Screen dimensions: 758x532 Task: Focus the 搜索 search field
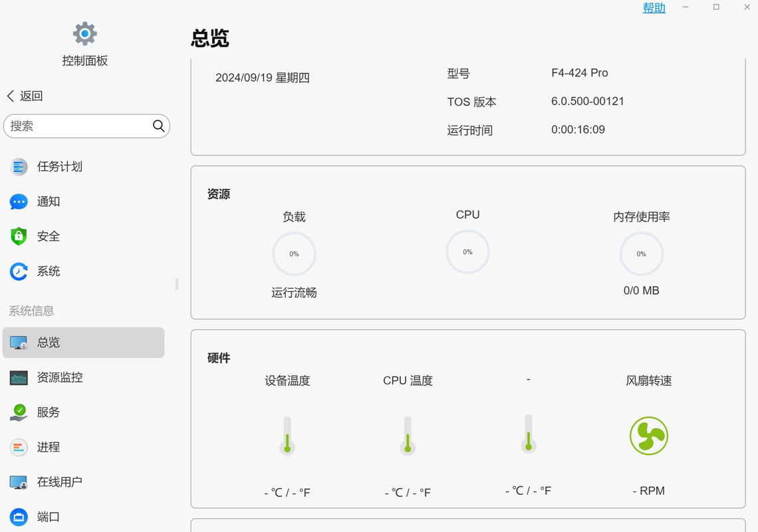pyautogui.click(x=86, y=126)
